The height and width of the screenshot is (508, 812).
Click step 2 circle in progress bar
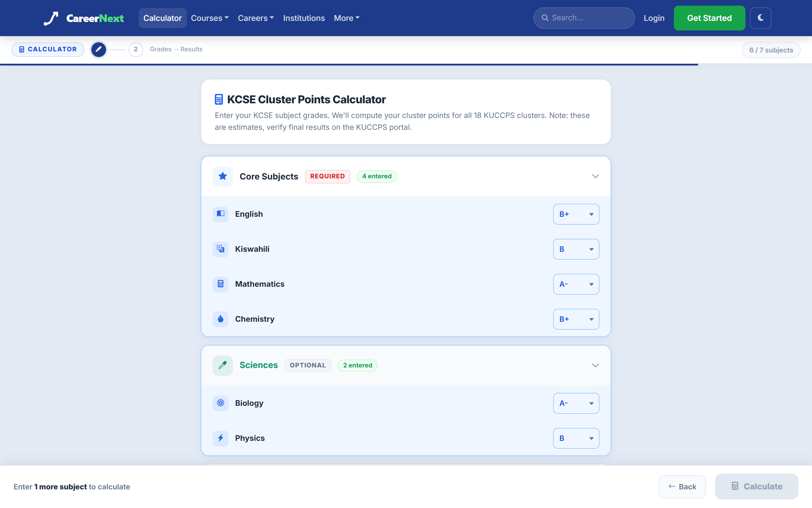(x=136, y=49)
